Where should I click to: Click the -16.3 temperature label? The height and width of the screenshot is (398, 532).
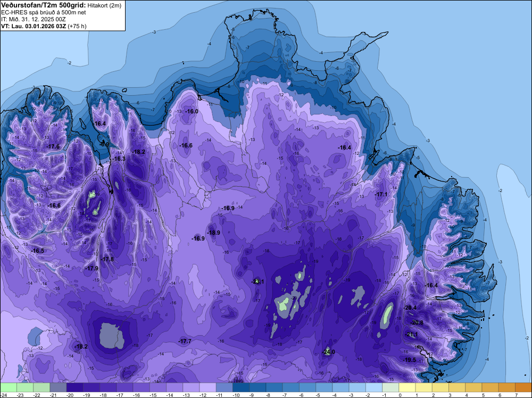pyautogui.click(x=119, y=159)
